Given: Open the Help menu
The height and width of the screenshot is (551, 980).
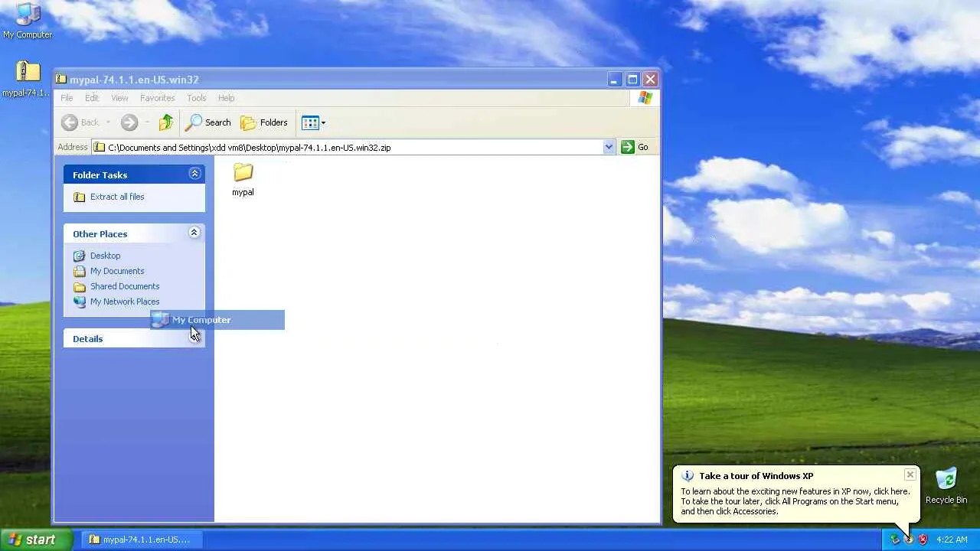Looking at the screenshot, I should pyautogui.click(x=226, y=98).
